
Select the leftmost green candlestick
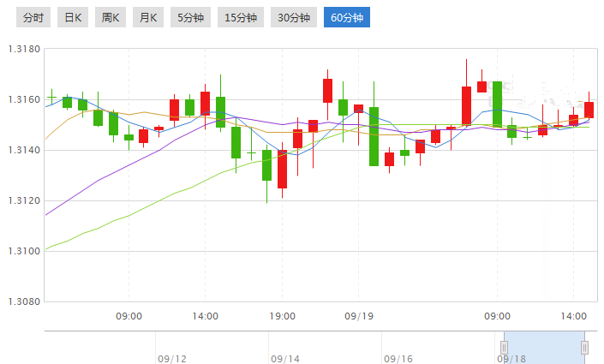(x=52, y=95)
